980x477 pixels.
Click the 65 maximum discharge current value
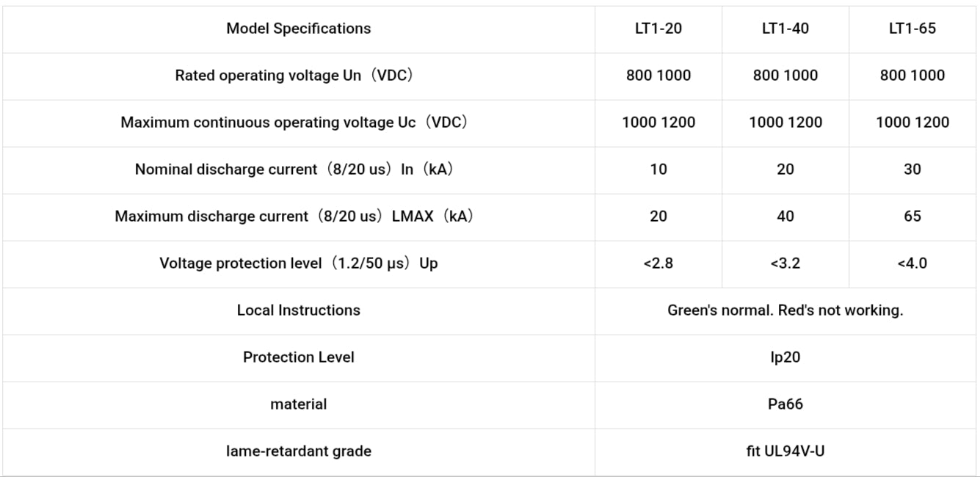[912, 216]
